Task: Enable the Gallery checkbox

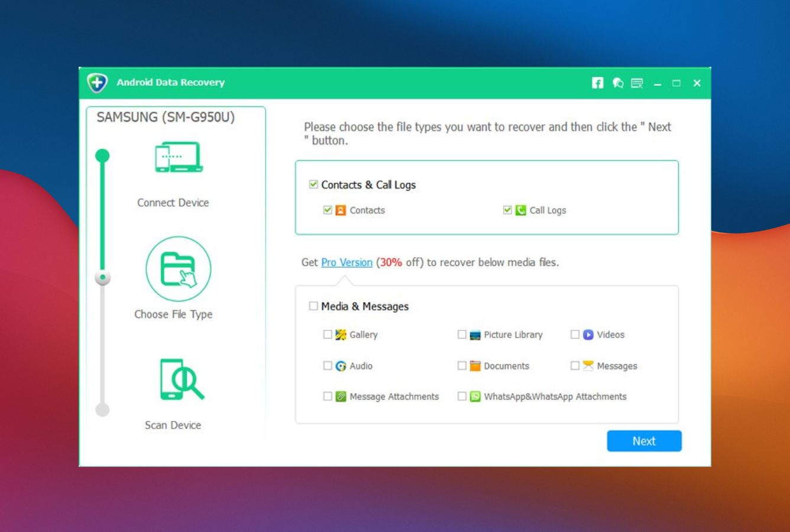Action: click(x=328, y=335)
